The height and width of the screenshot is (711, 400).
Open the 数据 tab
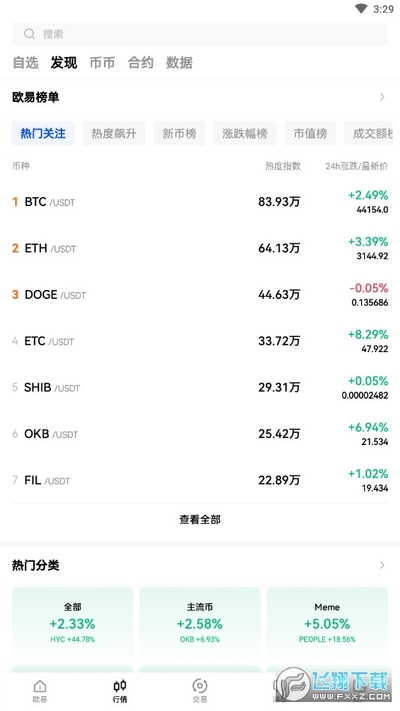179,63
